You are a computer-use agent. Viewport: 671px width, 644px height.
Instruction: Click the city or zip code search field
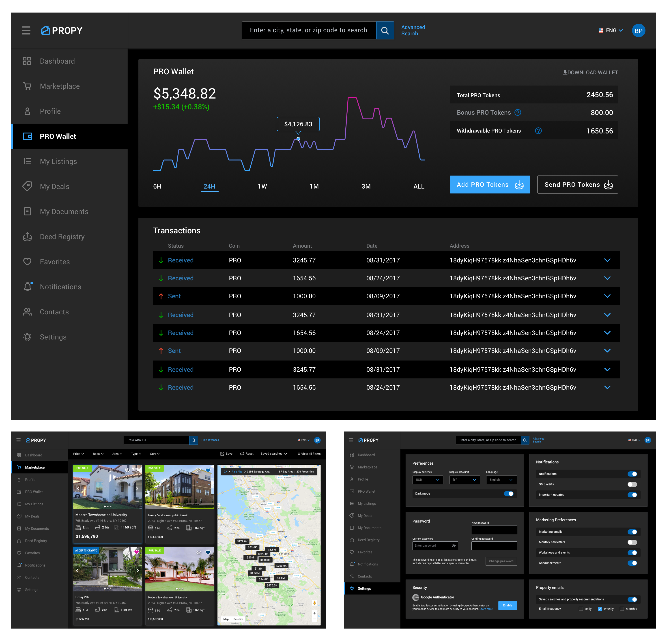pyautogui.click(x=309, y=30)
